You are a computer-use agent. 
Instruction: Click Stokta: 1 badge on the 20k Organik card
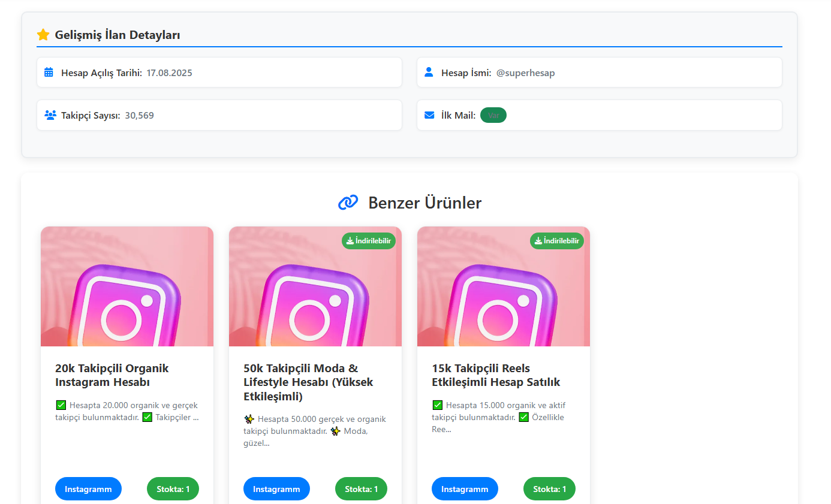point(173,489)
